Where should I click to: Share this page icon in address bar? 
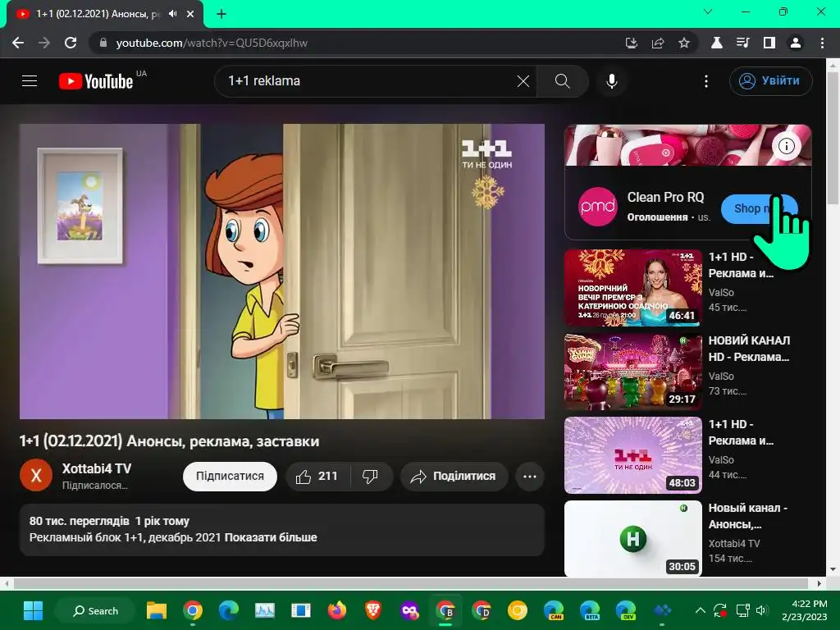click(x=657, y=43)
